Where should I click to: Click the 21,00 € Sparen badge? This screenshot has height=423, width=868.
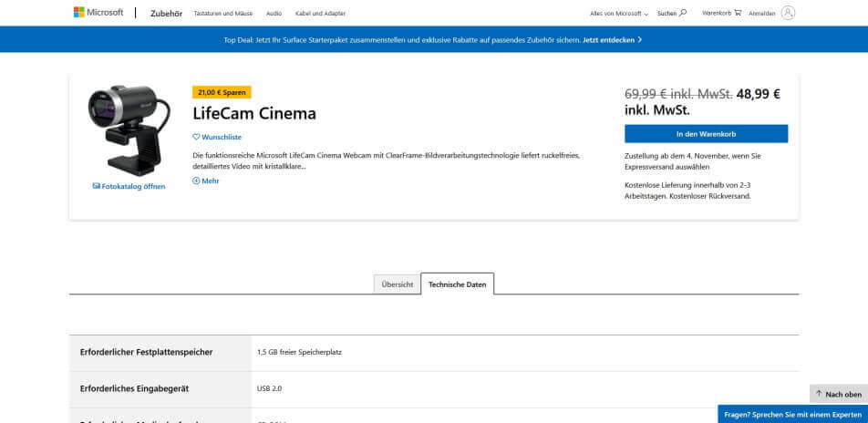coord(222,92)
